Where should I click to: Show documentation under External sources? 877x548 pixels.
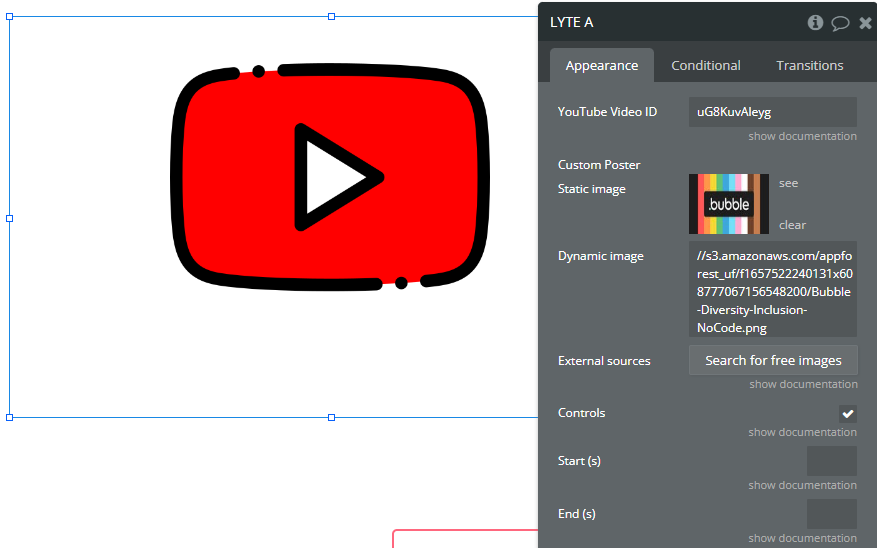[x=803, y=384]
